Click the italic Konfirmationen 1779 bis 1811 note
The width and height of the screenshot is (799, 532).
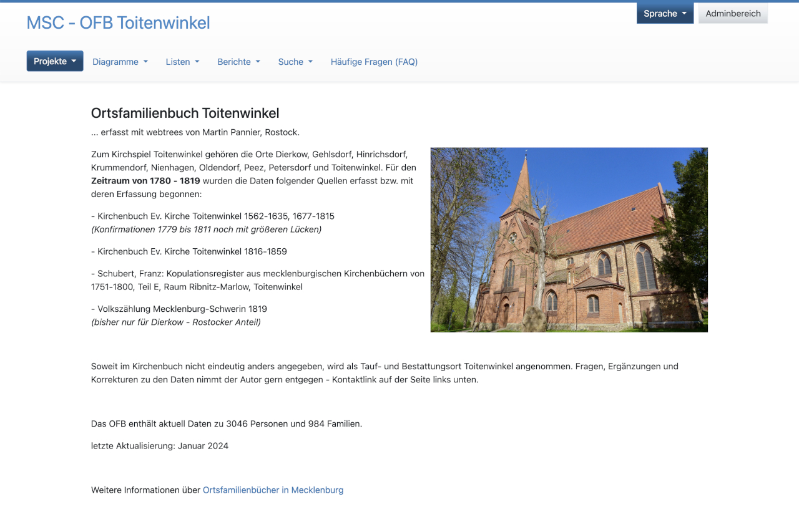(206, 230)
